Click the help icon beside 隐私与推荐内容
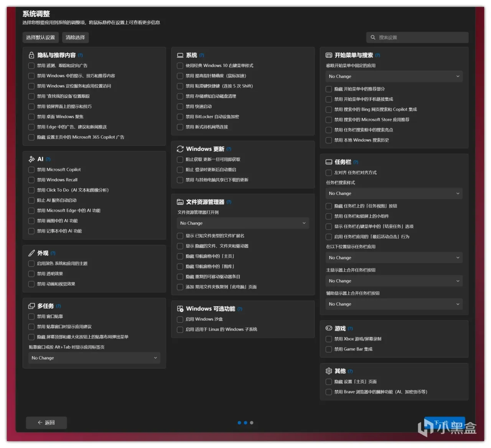This screenshot has width=491, height=448. click(x=80, y=55)
